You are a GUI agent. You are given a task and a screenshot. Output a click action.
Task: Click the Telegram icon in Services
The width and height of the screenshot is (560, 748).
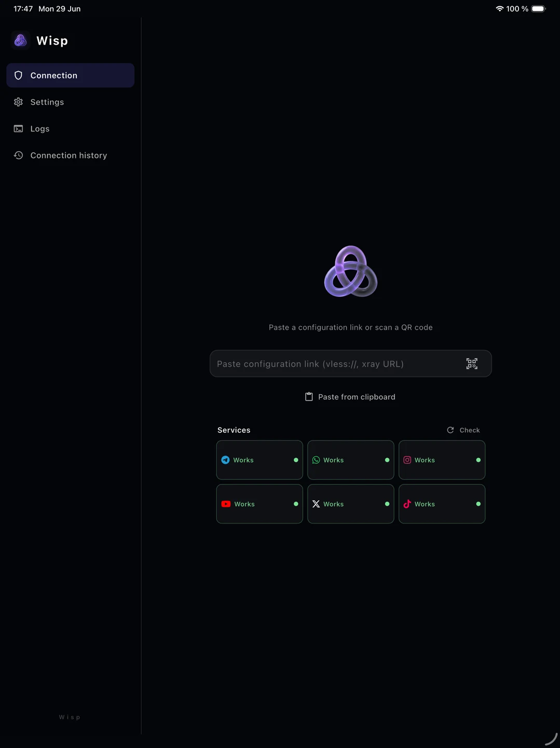point(225,460)
